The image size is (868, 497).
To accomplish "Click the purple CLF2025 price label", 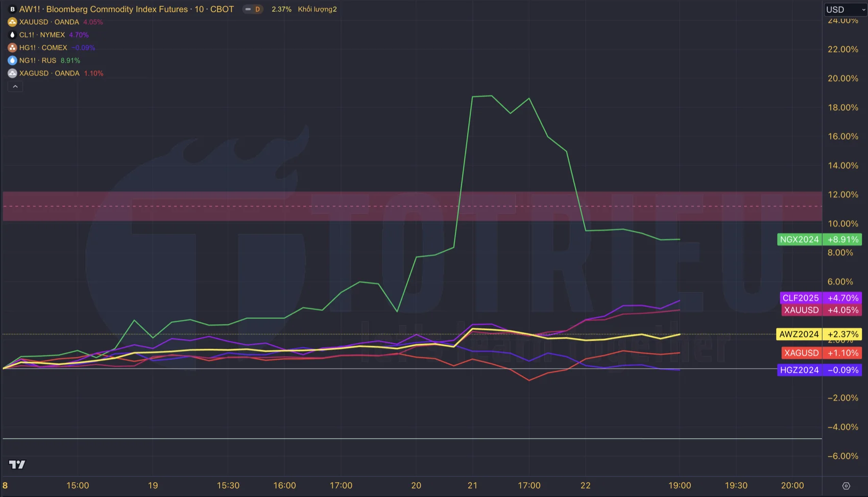I will pyautogui.click(x=800, y=298).
